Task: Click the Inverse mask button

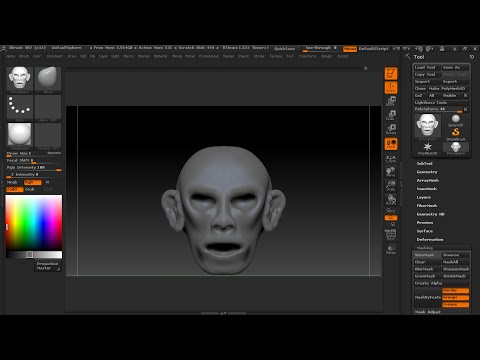Action: click(455, 255)
